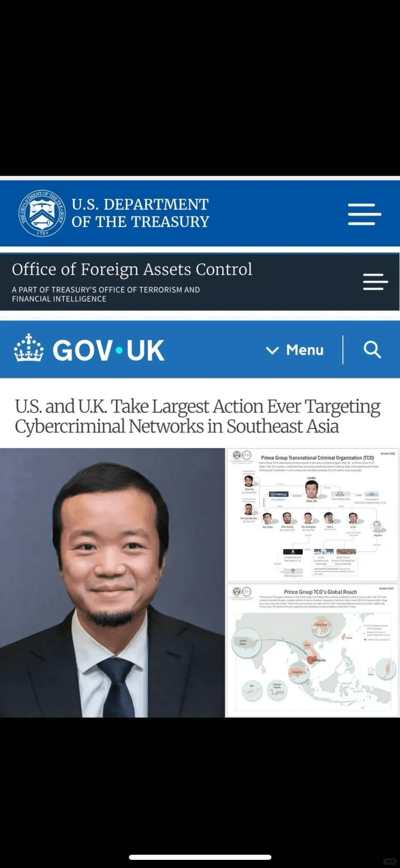400x868 pixels.
Task: Click the United States circle on the map
Action: pos(246,643)
